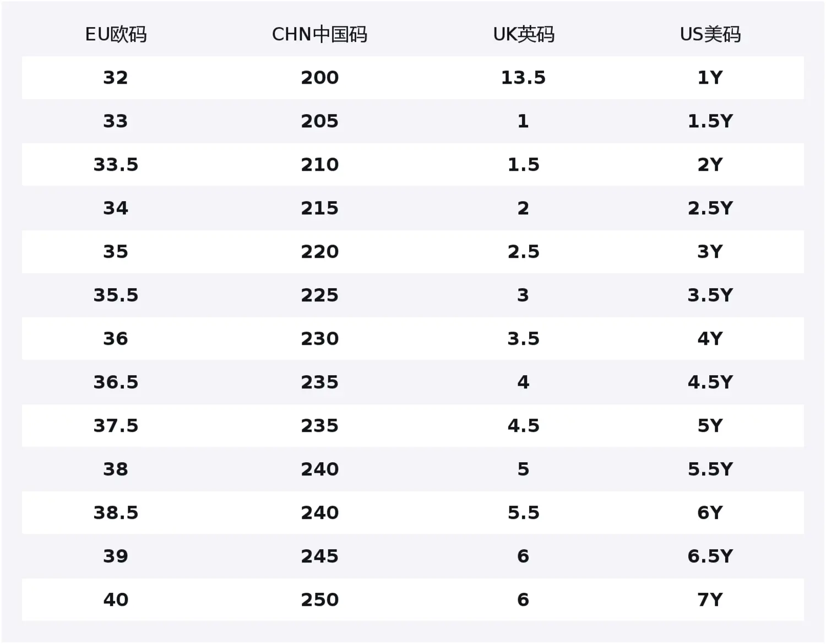Click EU size 37.5 cell
The width and height of the screenshot is (826, 644).
[x=116, y=426]
